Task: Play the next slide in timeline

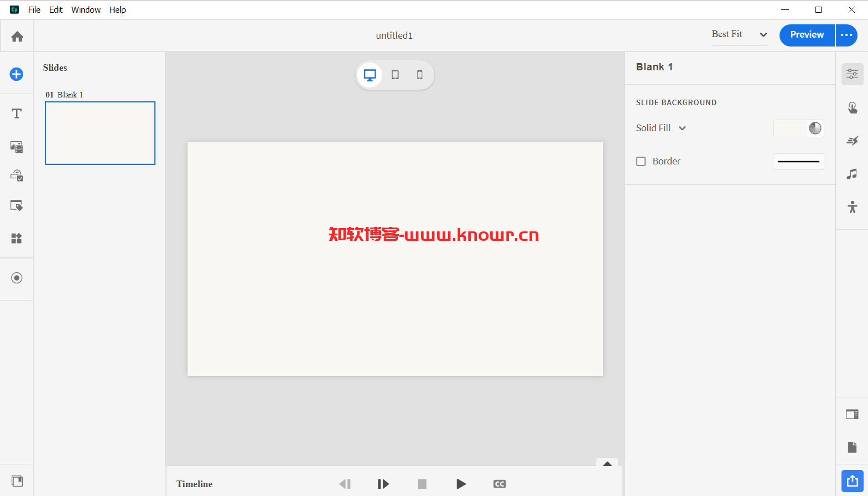Action: pyautogui.click(x=383, y=484)
